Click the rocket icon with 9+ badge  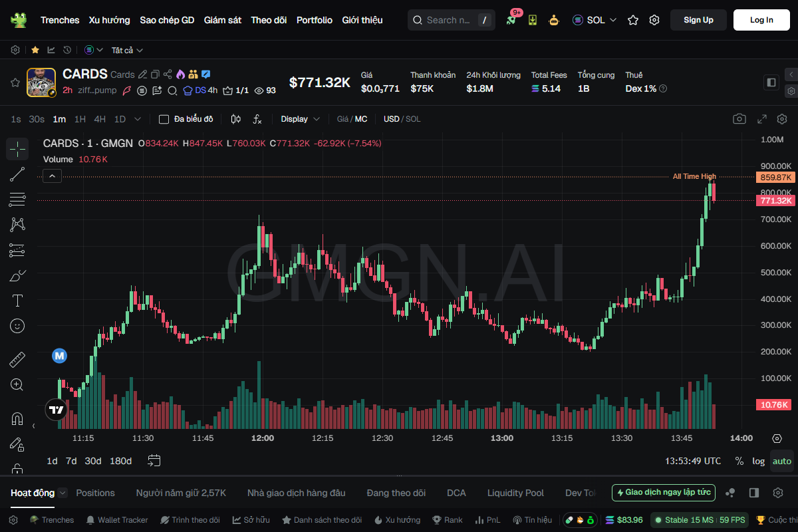tap(511, 20)
